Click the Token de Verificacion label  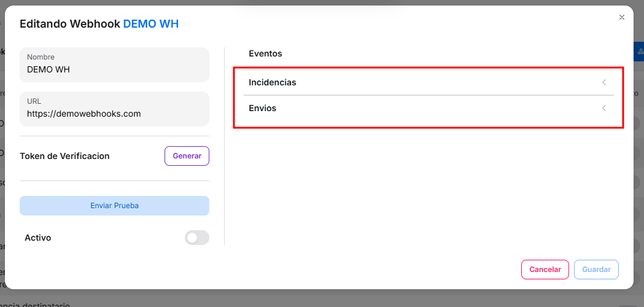(x=64, y=156)
